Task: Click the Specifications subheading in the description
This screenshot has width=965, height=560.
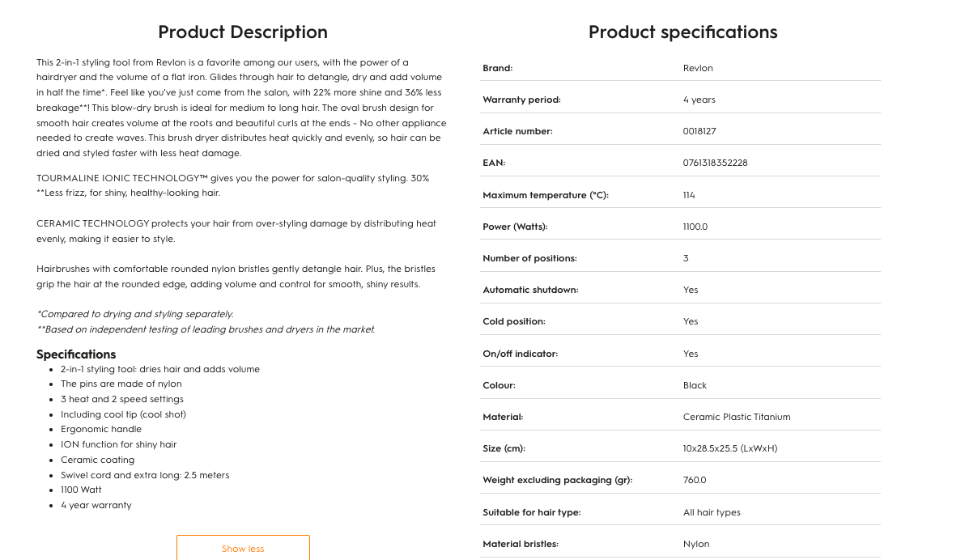Action: (x=76, y=354)
